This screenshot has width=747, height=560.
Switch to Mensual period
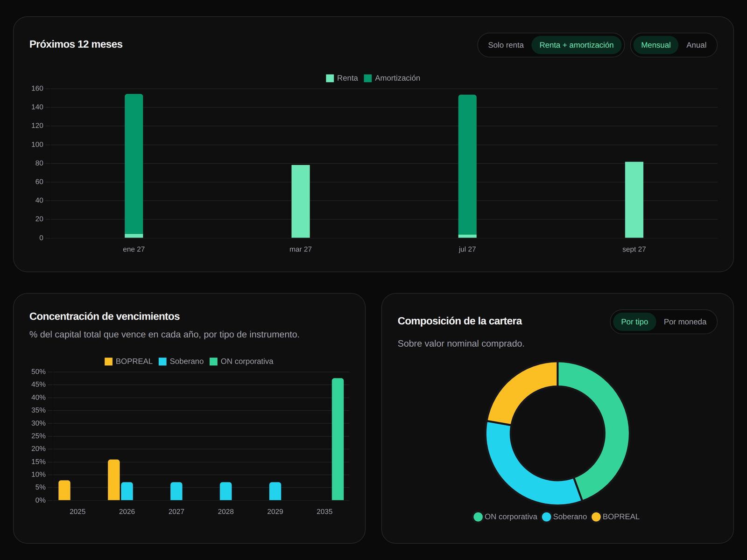coord(655,45)
